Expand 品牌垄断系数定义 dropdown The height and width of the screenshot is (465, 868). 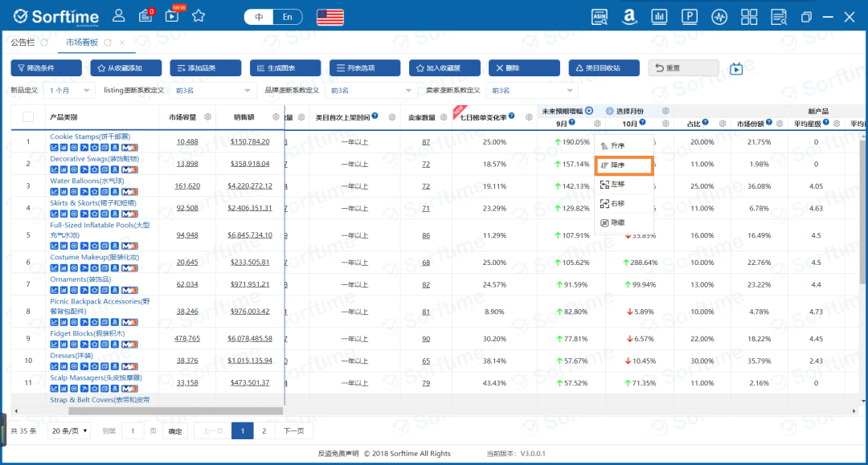pos(371,91)
